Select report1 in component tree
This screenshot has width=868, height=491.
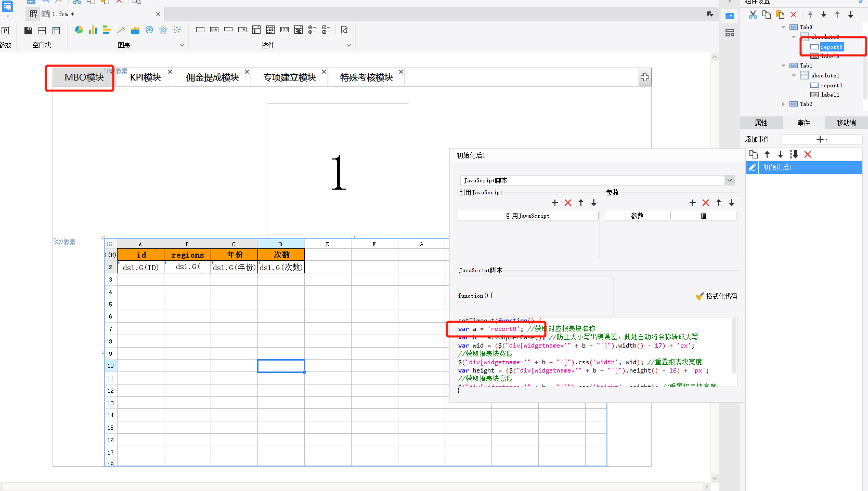pos(831,86)
